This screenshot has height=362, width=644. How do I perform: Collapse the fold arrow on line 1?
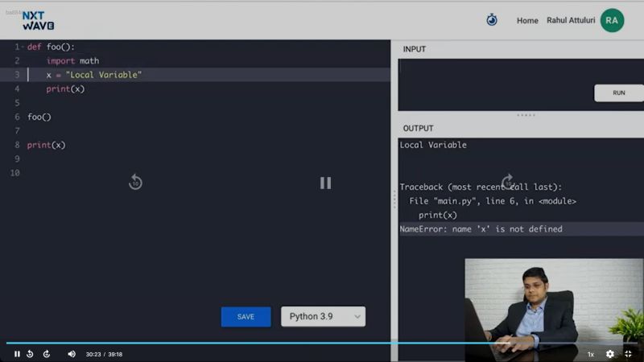[x=23, y=47]
